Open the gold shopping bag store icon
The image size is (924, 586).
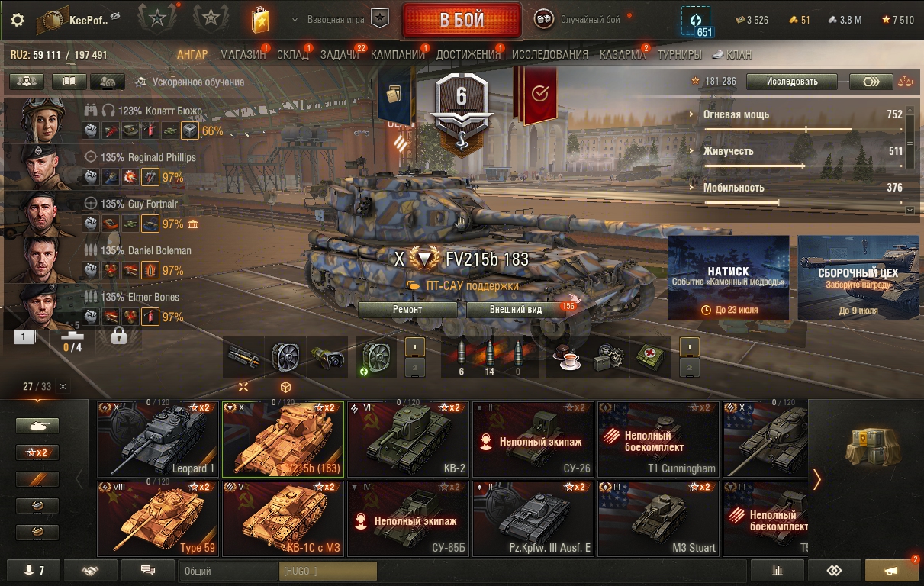click(x=261, y=20)
